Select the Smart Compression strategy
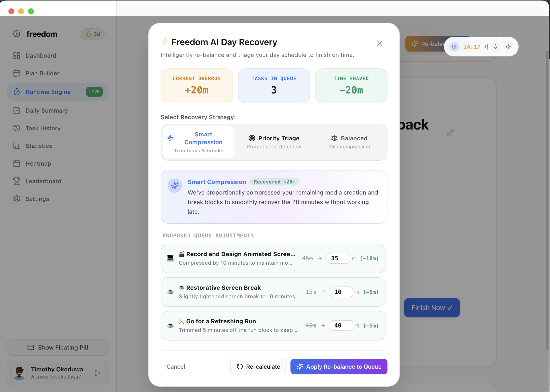 pyautogui.click(x=199, y=142)
